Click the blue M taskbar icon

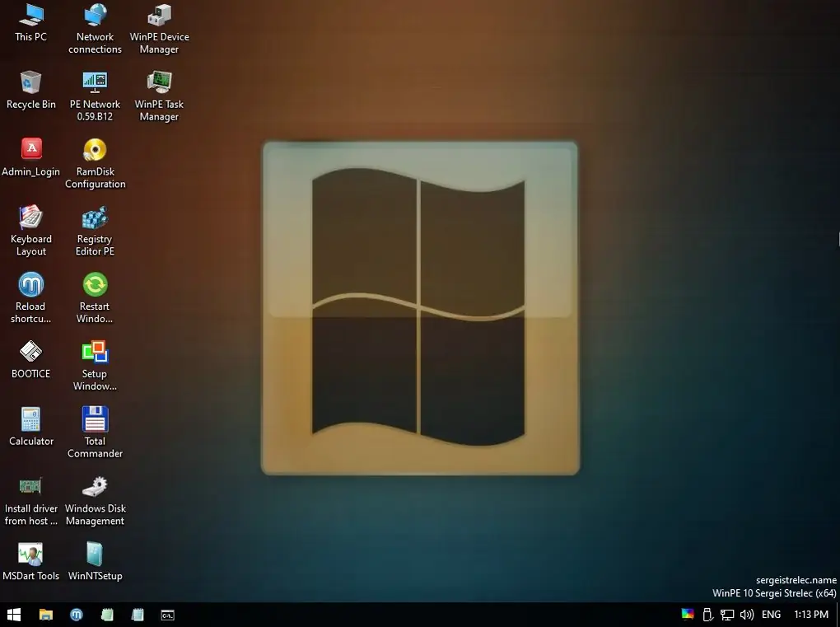coord(77,615)
